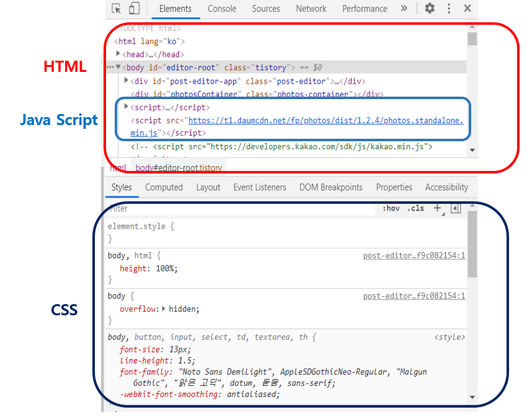Screen dimensions: 527x420
Task: Select the kakao.min.js comment line
Action: tap(281, 147)
